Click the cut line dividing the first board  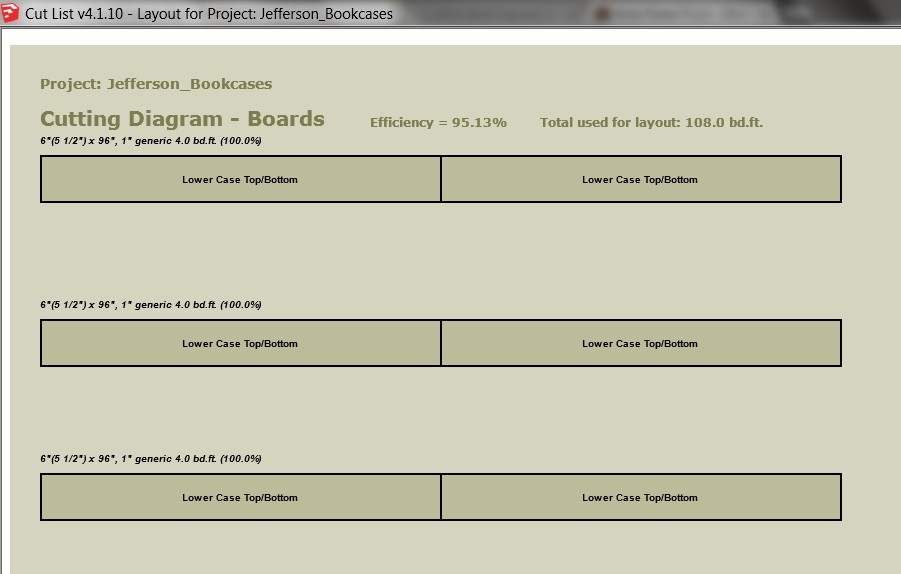tap(441, 180)
